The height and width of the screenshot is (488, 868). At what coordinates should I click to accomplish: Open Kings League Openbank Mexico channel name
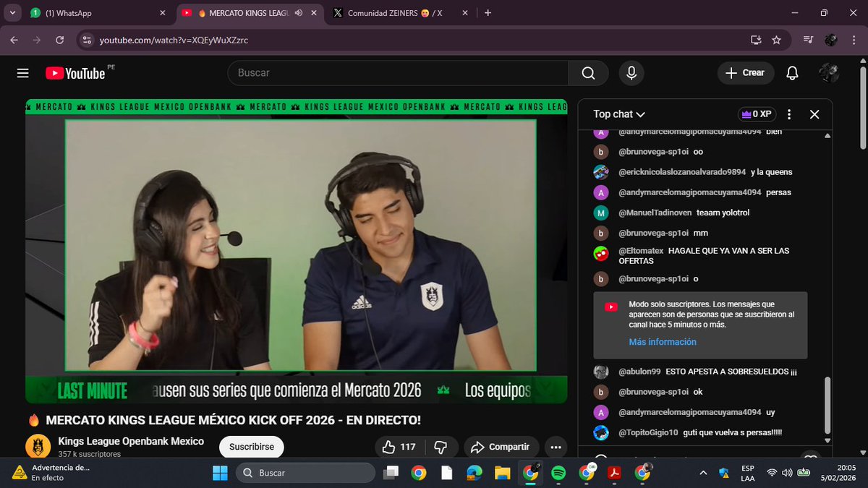pos(131,441)
